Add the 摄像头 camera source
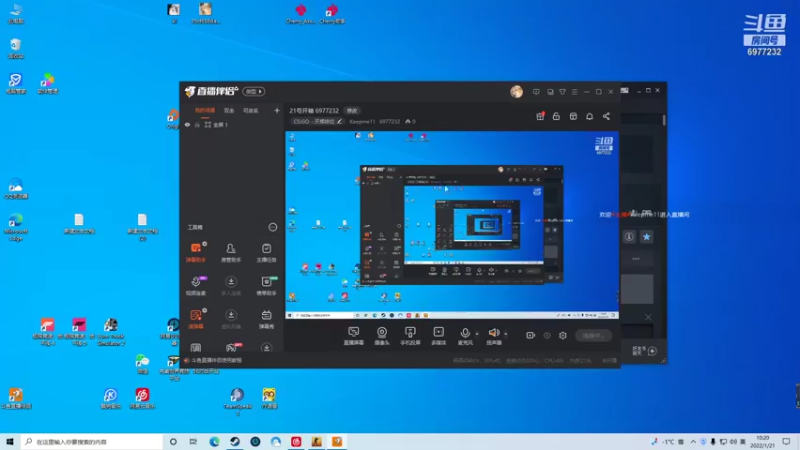The width and height of the screenshot is (800, 450). click(382, 336)
